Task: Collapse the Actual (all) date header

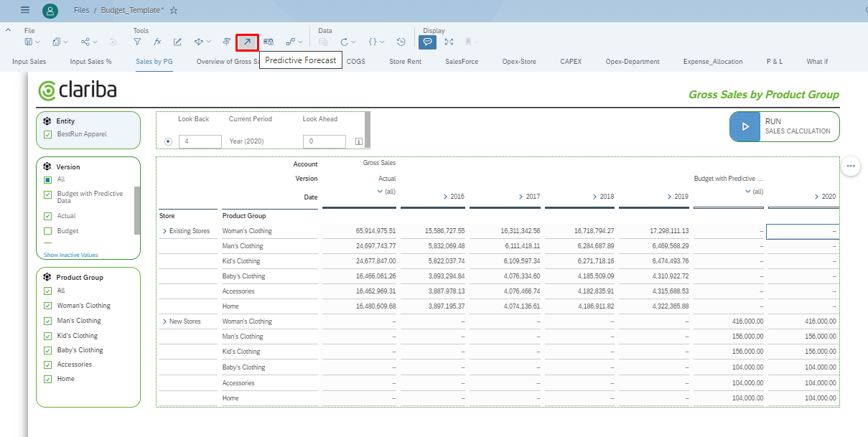Action: 380,191
